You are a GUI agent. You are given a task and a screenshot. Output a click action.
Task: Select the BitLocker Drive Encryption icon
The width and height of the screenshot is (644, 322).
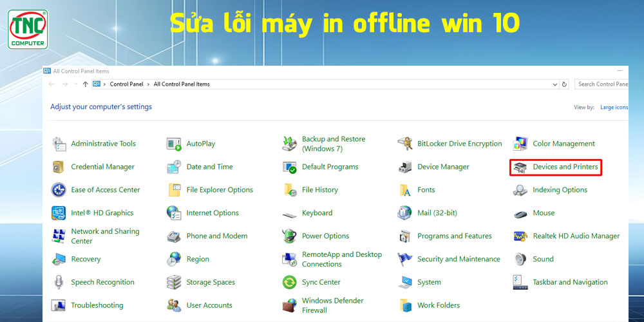point(405,144)
